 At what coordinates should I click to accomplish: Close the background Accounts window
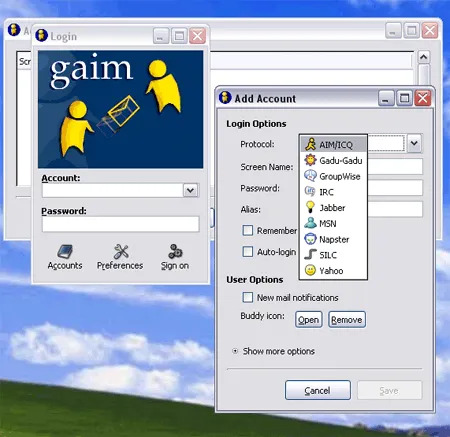[x=430, y=31]
